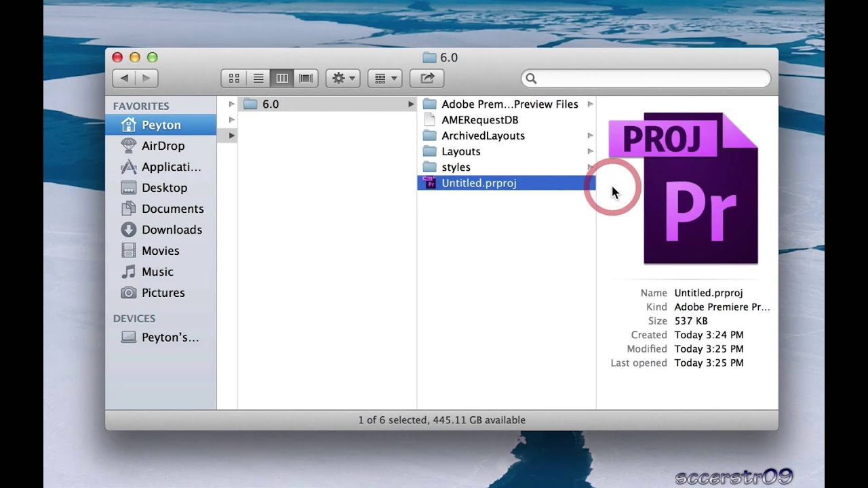Viewport: 868px width, 488px height.
Task: Click in the Finder search field
Action: (x=646, y=79)
